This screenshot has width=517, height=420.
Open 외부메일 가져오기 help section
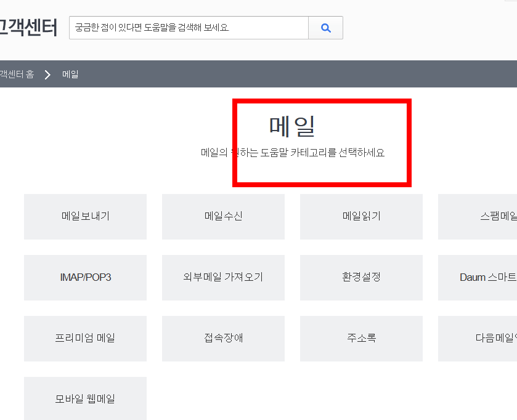223,277
